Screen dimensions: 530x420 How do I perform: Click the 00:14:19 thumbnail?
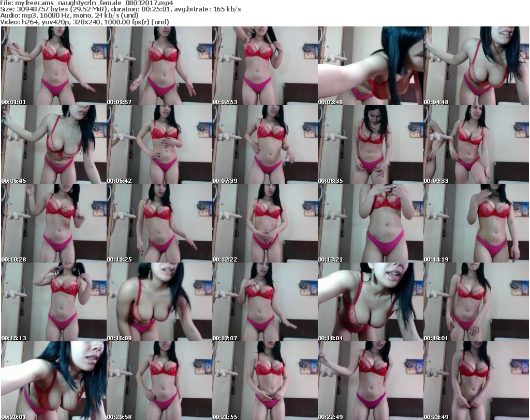coord(476,223)
